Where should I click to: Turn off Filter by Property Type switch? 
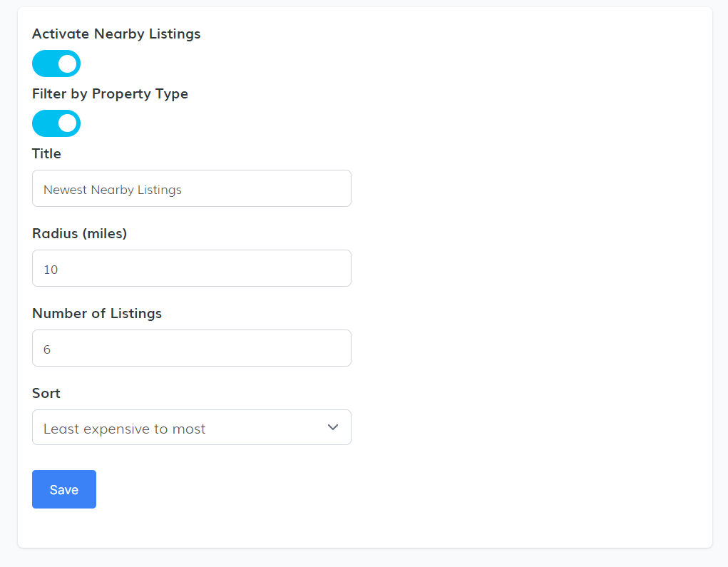56,123
